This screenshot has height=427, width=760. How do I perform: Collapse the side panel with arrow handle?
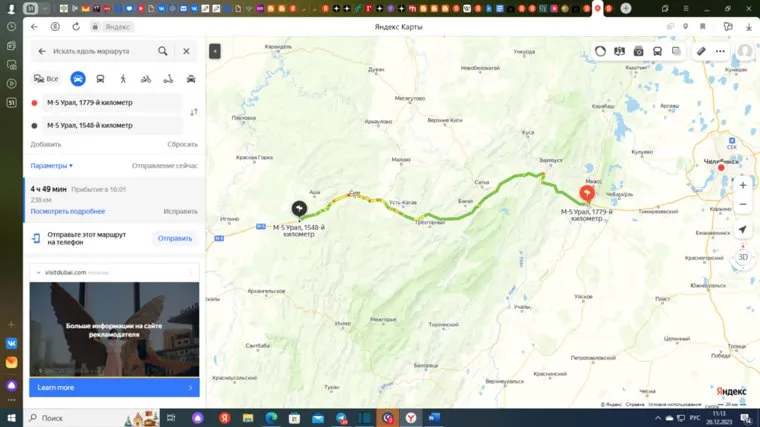214,51
